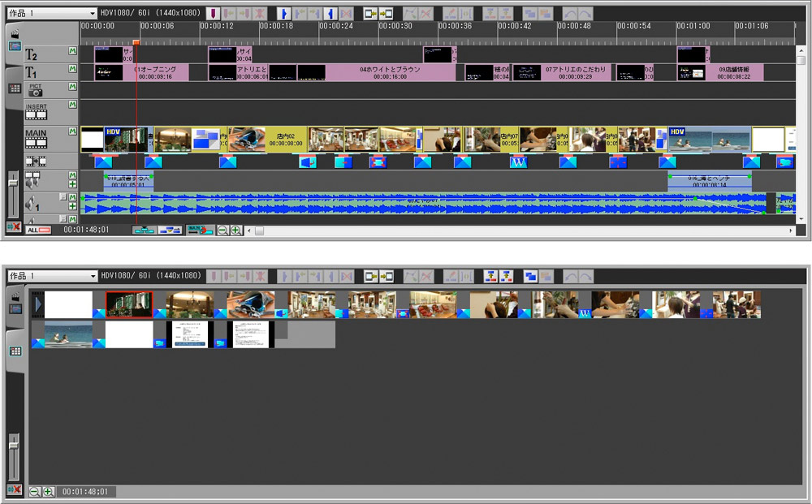Click the horizontal timeline scrollbar thumb
812x504 pixels.
[x=260, y=230]
